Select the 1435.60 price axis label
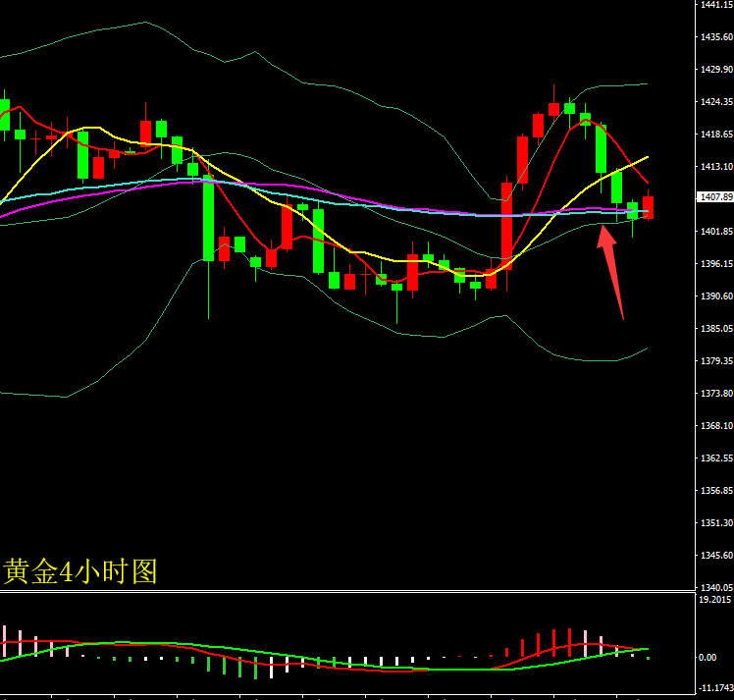Screen dimensions: 734x700 716,37
